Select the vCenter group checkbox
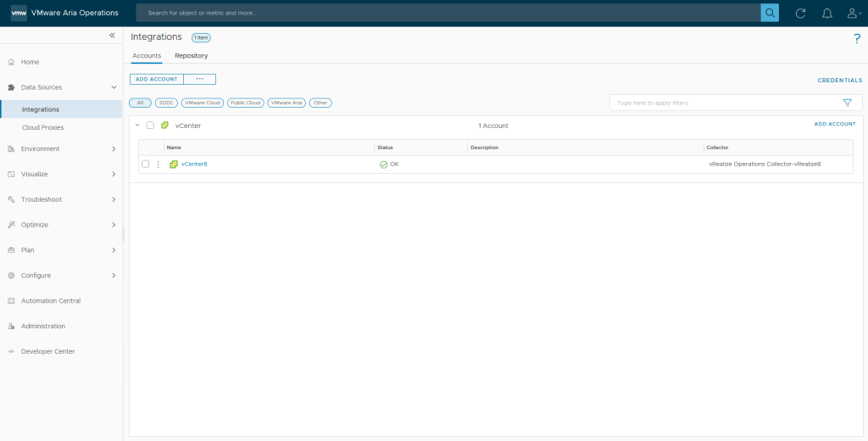The width and height of the screenshot is (868, 441). [x=150, y=126]
